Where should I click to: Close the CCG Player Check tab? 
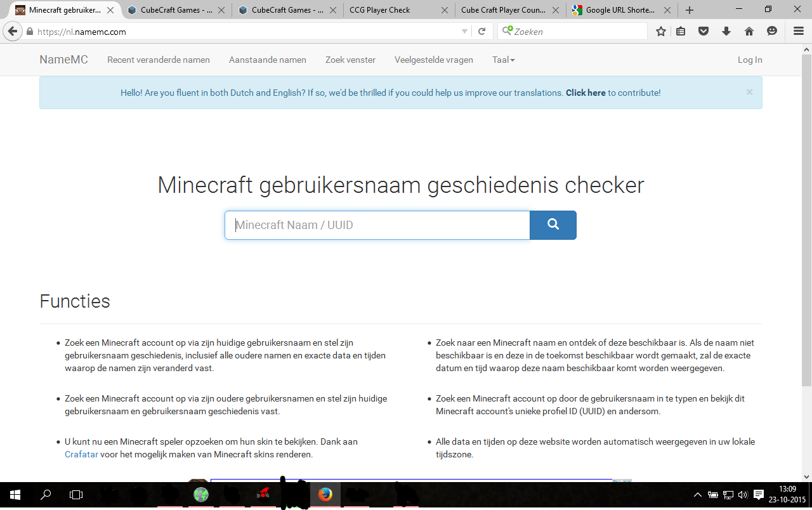click(x=444, y=10)
